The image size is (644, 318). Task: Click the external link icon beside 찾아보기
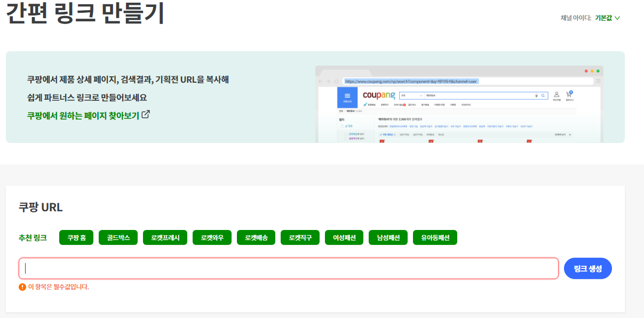click(x=146, y=114)
